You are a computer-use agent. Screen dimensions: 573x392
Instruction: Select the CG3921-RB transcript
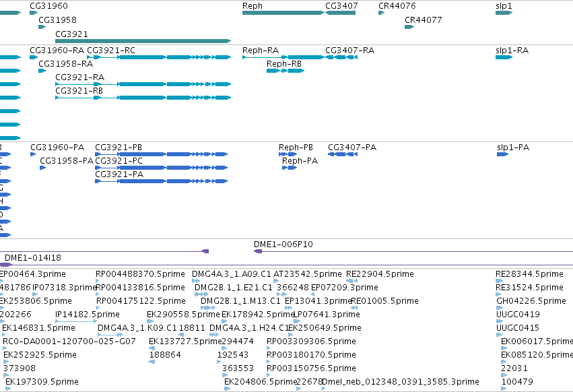tap(143, 98)
